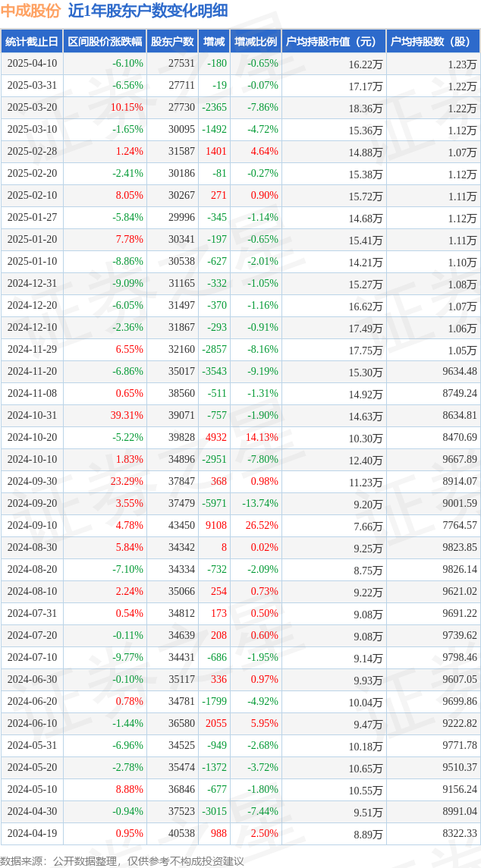Click the 股东户数 column header
Image resolution: width=481 pixels, height=868 pixels.
point(173,41)
